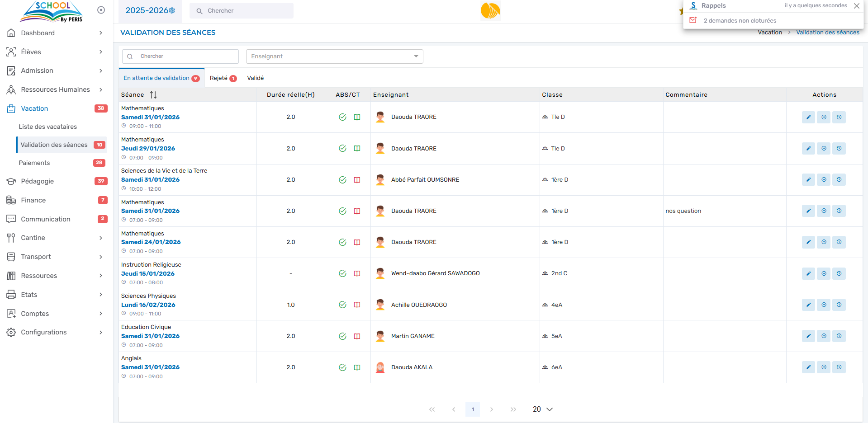868x423 pixels.
Task: Open the Enseignant filter dropdown
Action: coord(334,56)
